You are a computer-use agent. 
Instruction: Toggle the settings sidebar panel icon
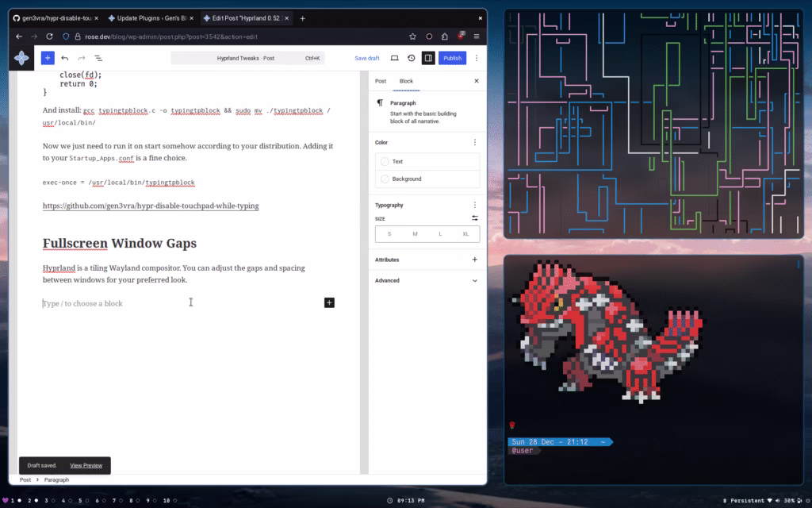[428, 58]
